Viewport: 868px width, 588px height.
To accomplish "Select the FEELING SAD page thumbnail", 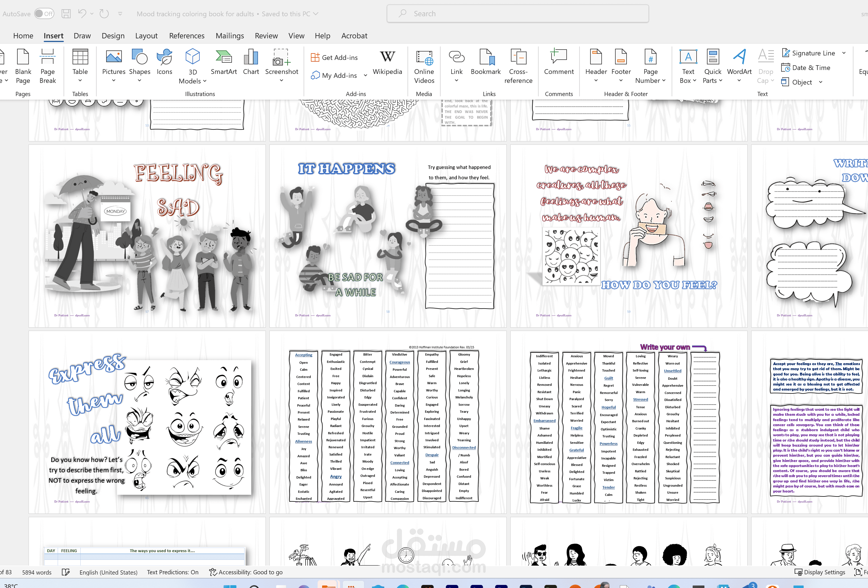I will coord(147,236).
